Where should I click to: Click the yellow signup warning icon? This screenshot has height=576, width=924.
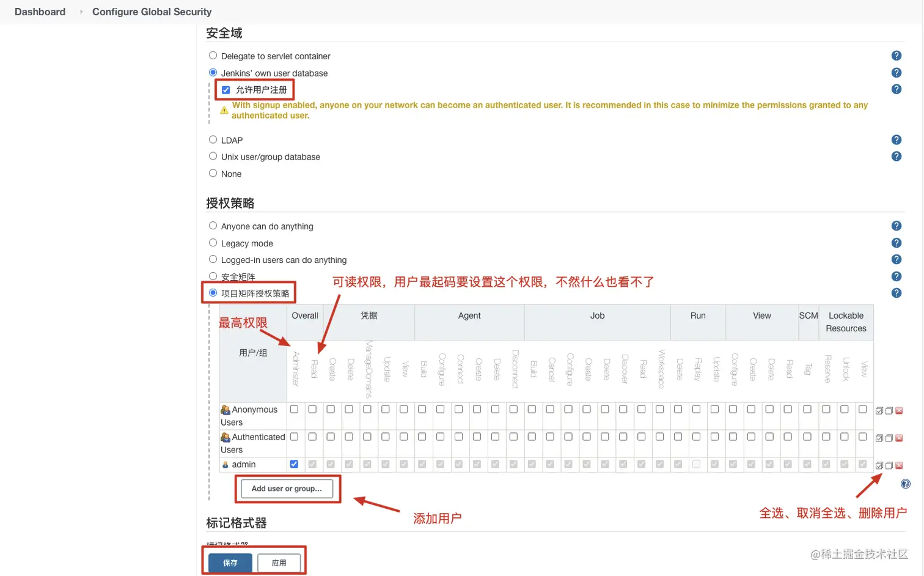(224, 111)
